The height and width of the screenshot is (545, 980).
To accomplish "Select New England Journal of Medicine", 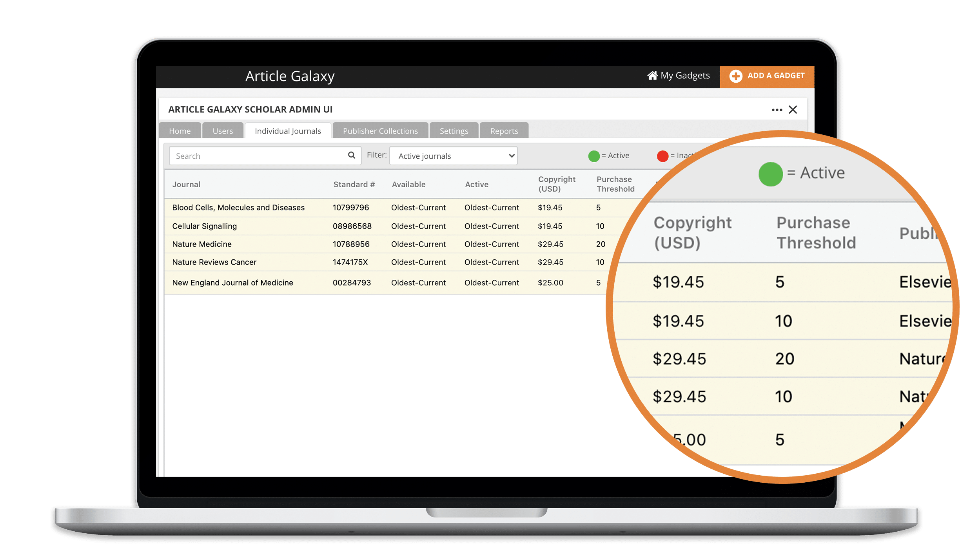I will tap(233, 282).
